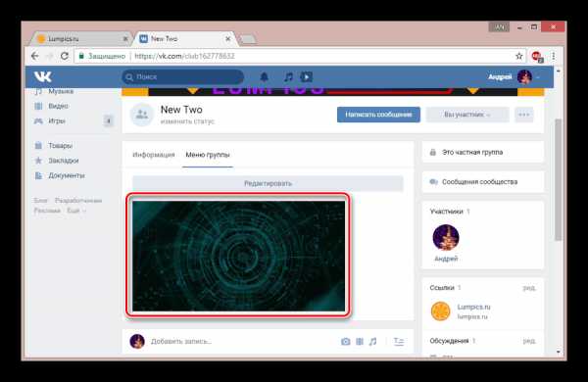Open the music note icon in header
Screen dimensions: 588x382
(288, 76)
